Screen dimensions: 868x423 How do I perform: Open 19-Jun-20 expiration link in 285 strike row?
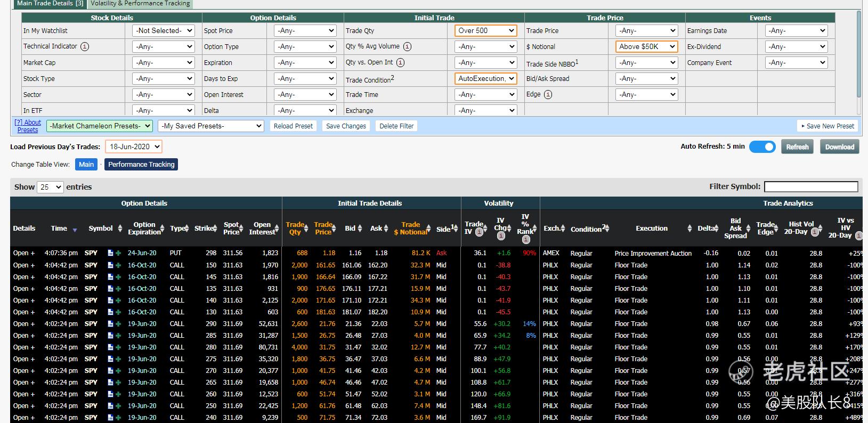click(x=142, y=335)
